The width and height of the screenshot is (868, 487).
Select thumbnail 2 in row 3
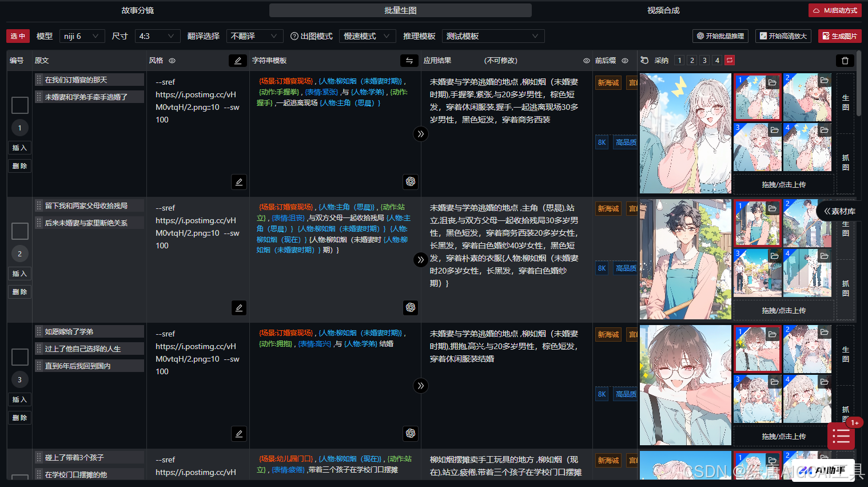click(x=807, y=349)
